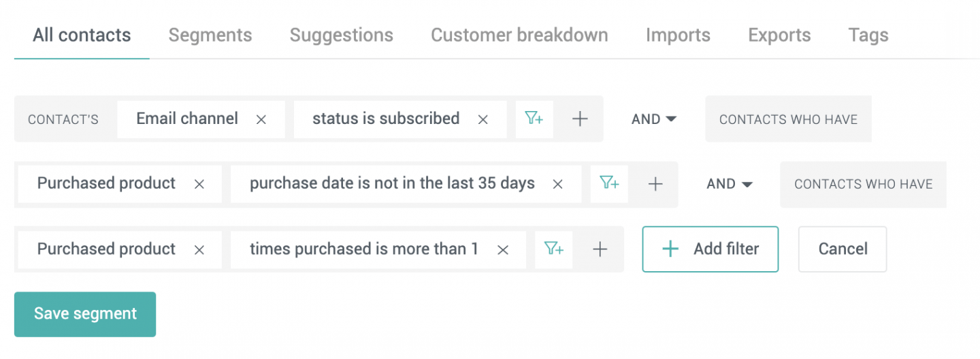Click the filter-plus icon in the Email channel row
The height and width of the screenshot is (359, 980).
pyautogui.click(x=534, y=119)
